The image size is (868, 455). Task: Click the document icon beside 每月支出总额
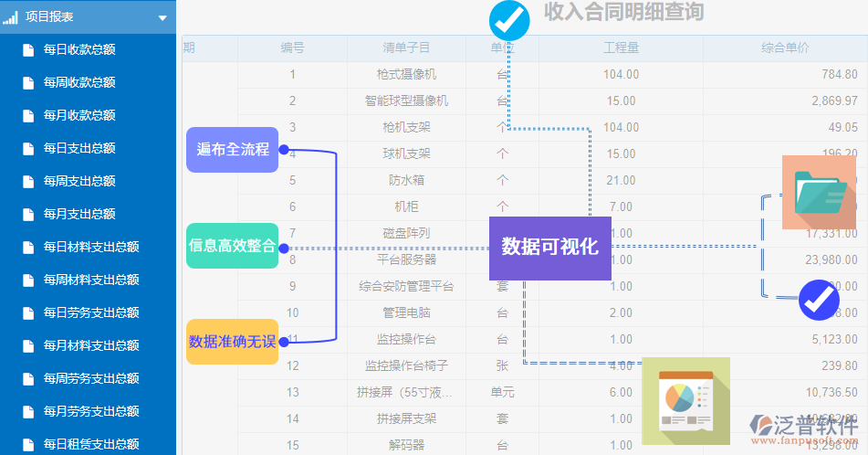tap(28, 214)
